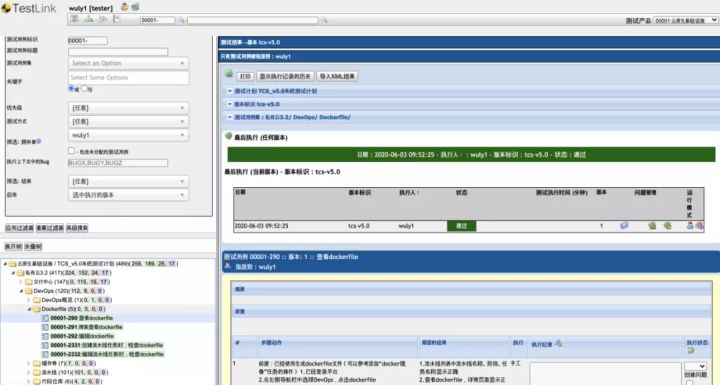Click the second green hierarchy toolbar icon
Viewport: 720px width, 385px height.
[x=89, y=19]
